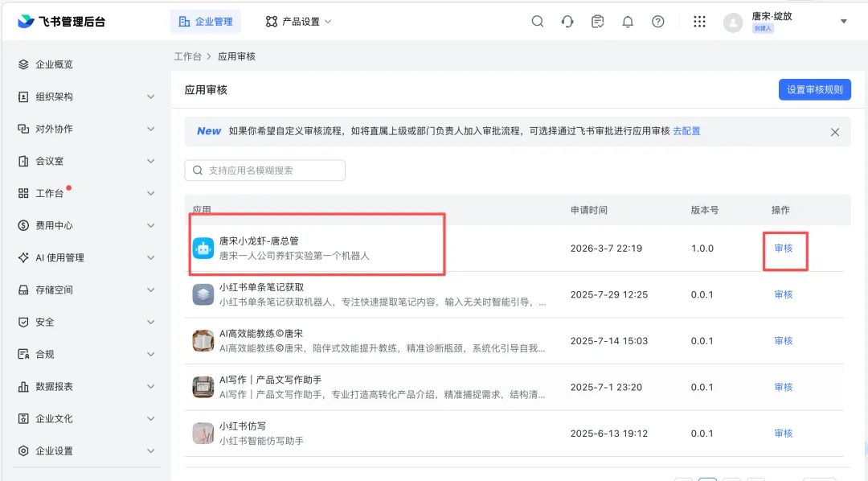Focus the app name fuzzy search field
Screen dimensions: 868x481
[264, 171]
